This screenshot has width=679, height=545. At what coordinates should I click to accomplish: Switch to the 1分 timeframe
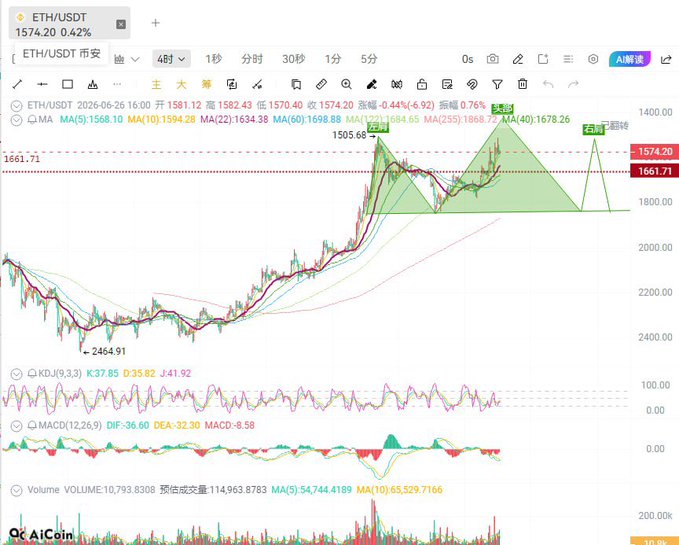(x=333, y=59)
